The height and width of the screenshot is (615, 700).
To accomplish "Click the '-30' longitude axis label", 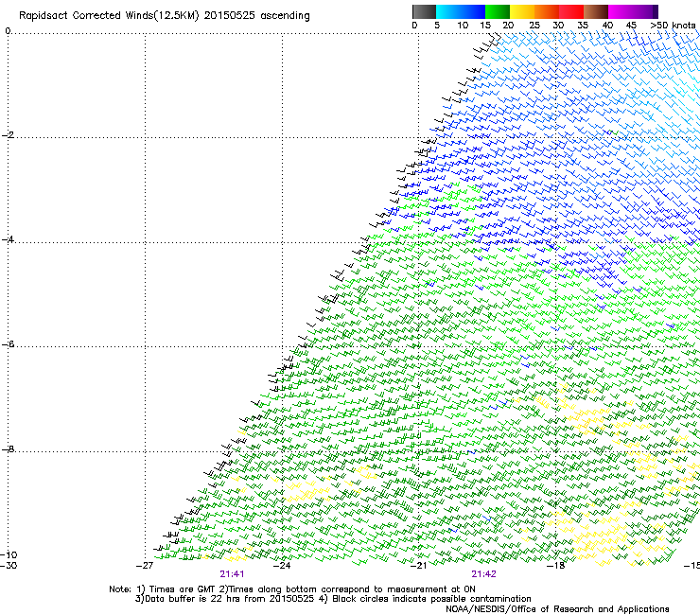I will [9, 566].
